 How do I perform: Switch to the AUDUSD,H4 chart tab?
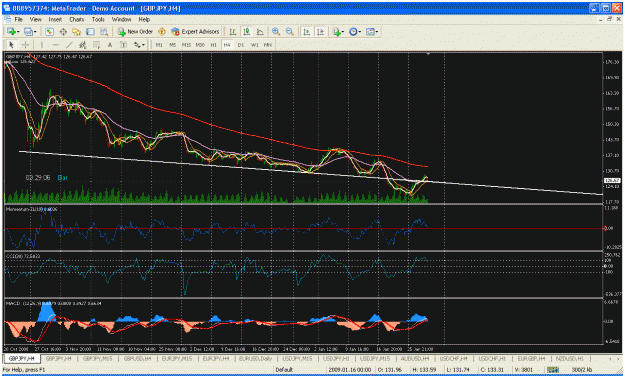[415, 358]
